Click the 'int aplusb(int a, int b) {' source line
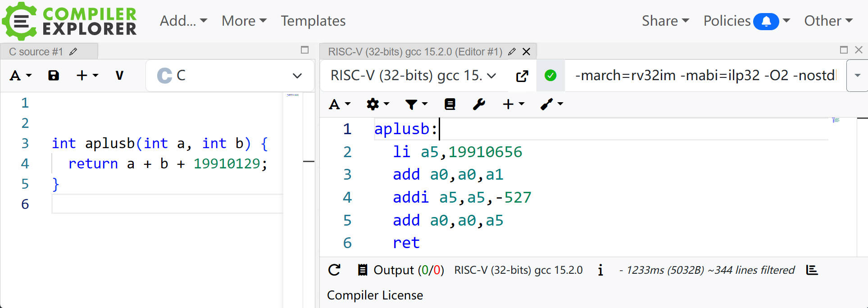 (x=160, y=143)
